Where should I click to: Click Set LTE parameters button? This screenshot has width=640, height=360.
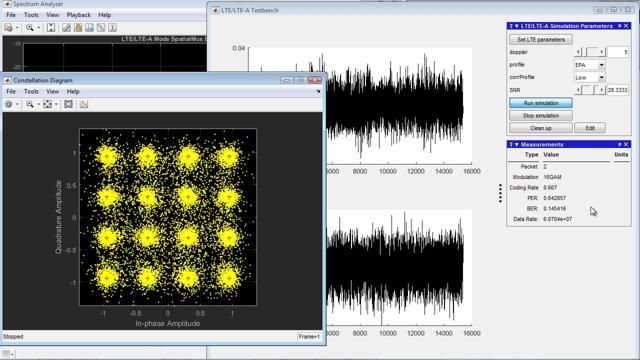[x=541, y=40]
